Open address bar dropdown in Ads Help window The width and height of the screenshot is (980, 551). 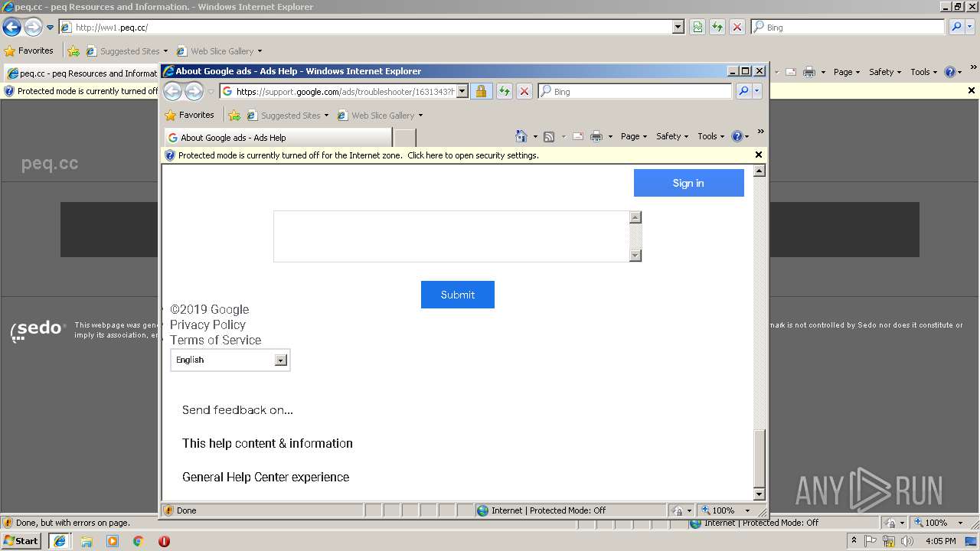(462, 92)
